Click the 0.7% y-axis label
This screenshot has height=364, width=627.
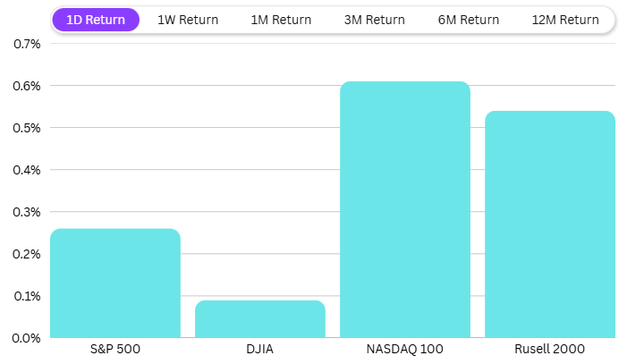coord(24,44)
